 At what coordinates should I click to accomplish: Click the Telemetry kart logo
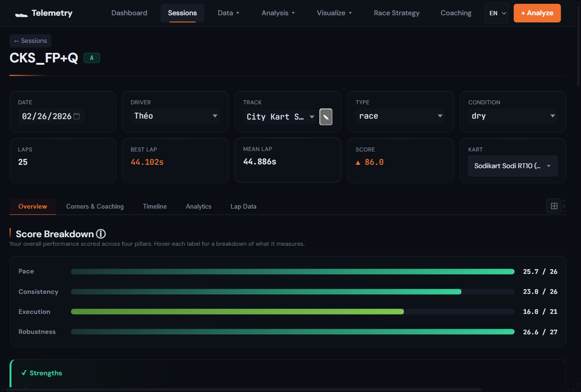21,13
